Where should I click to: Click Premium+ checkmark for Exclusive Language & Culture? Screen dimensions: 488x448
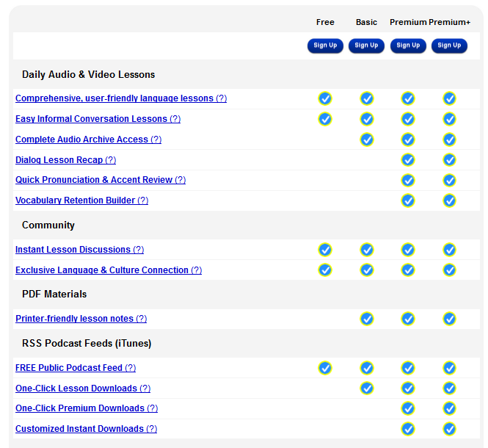pyautogui.click(x=449, y=270)
